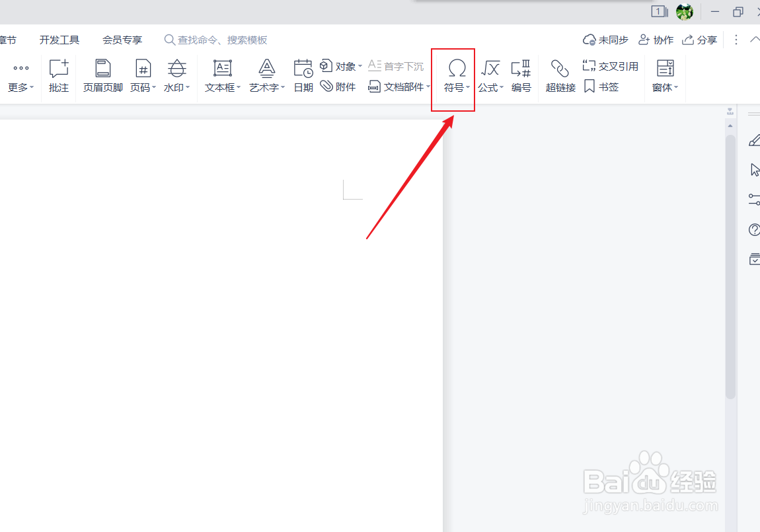Collapse the ribbon with the chevron
The height and width of the screenshot is (532, 760).
pyautogui.click(x=755, y=40)
